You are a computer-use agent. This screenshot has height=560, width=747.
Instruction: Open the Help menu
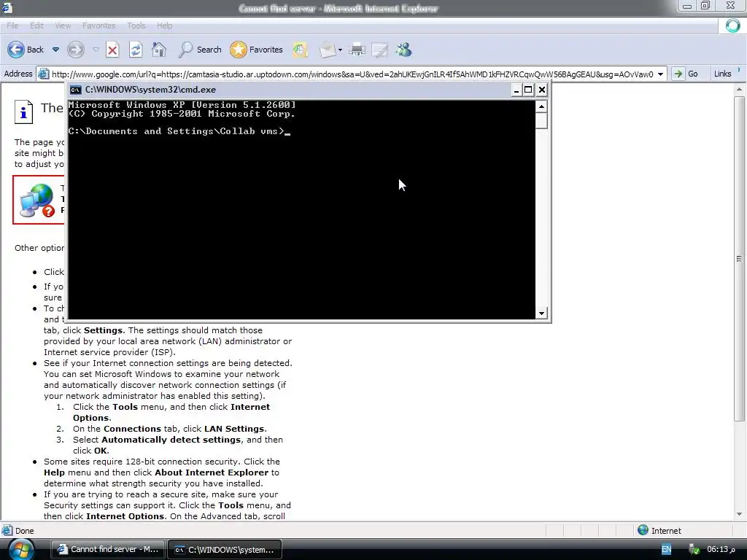point(164,26)
